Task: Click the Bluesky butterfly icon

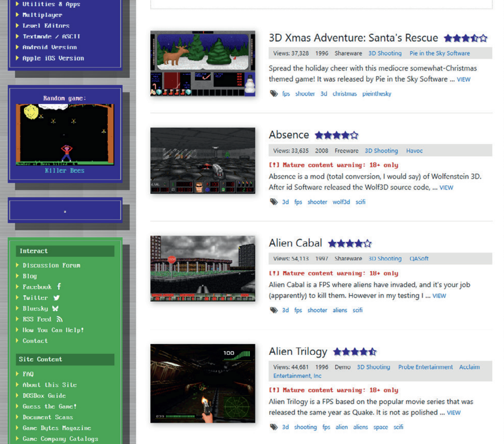Action: click(55, 309)
